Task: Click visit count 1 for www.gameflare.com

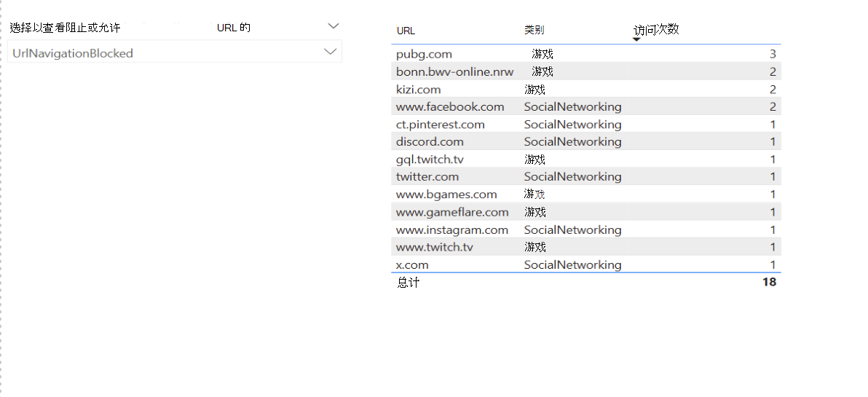Action: tap(773, 212)
